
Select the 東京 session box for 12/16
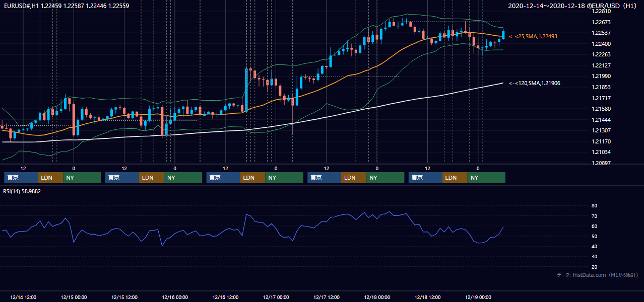pos(223,178)
